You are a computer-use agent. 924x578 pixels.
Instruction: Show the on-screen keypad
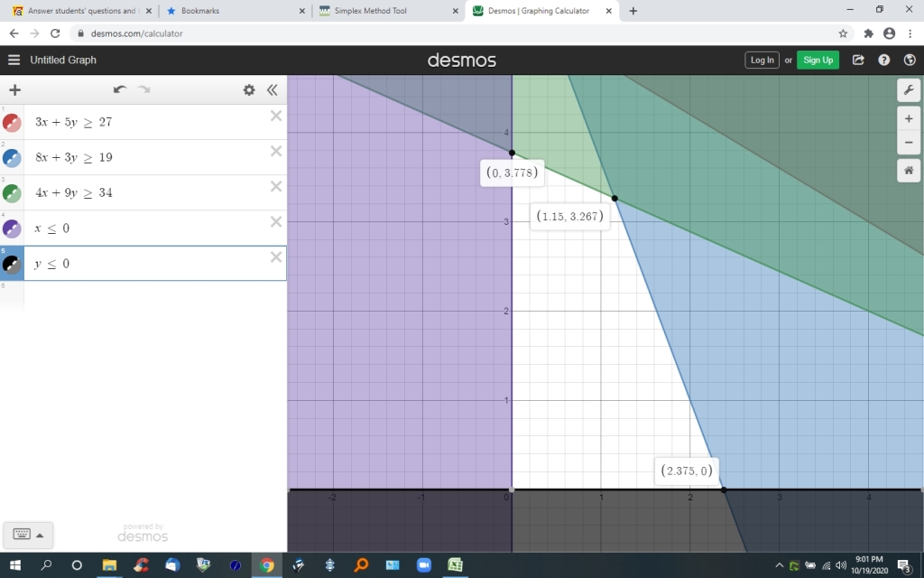point(22,535)
